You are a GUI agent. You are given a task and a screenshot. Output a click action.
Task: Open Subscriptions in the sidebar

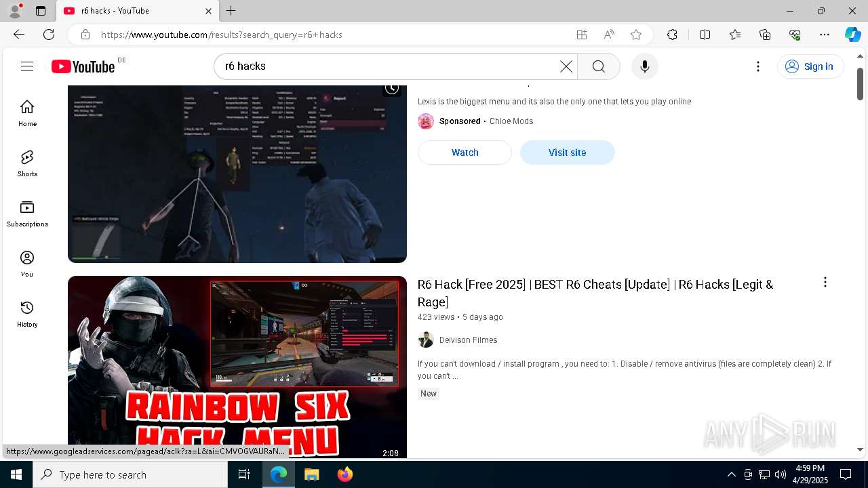pyautogui.click(x=27, y=213)
